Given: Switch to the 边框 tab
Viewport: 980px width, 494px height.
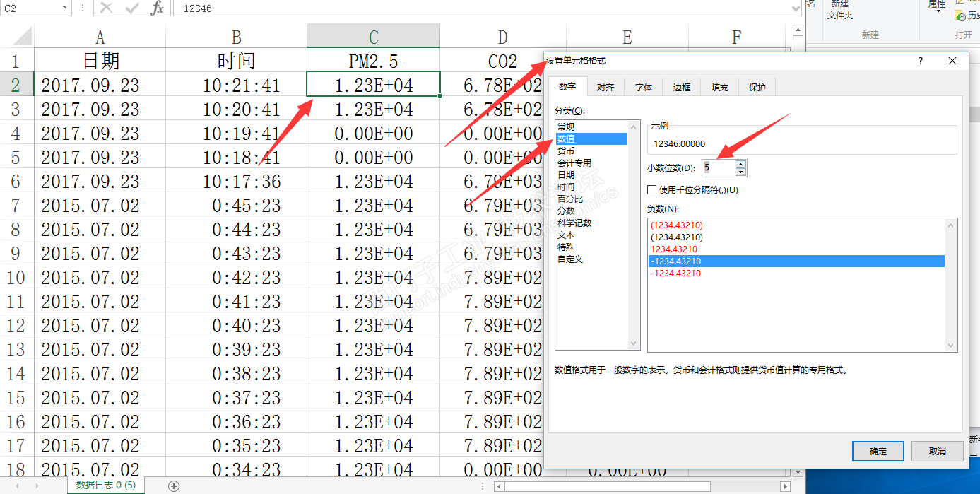Looking at the screenshot, I should (x=681, y=88).
